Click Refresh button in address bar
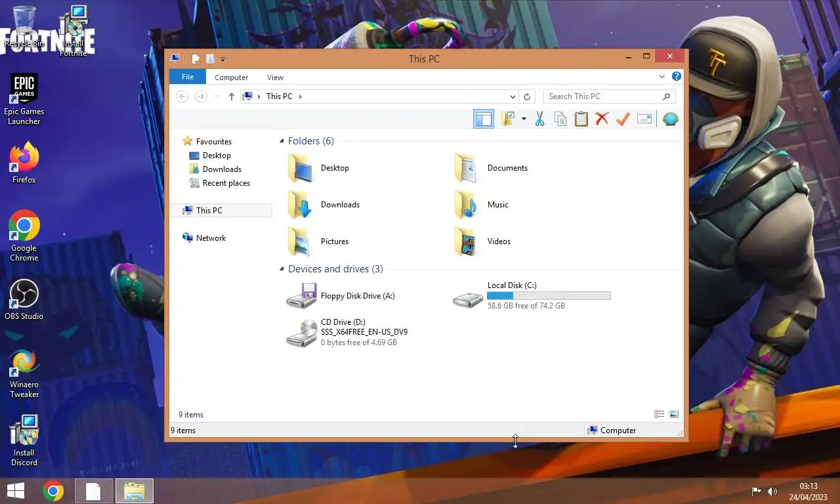 coord(526,96)
